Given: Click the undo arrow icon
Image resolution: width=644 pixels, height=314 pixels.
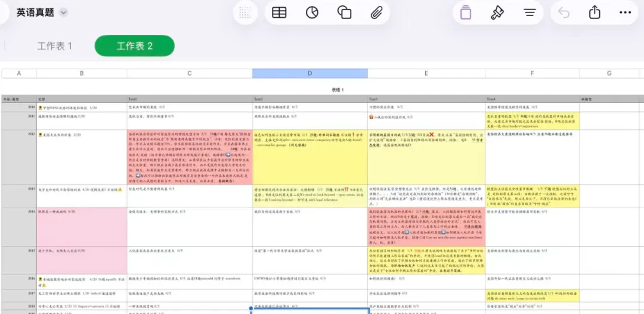Looking at the screenshot, I should pos(564,13).
